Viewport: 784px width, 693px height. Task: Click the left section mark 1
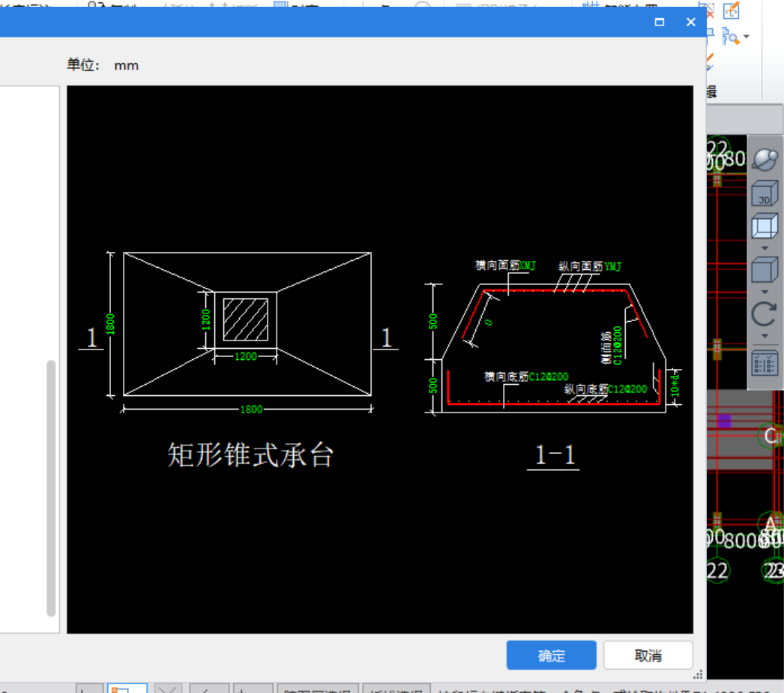[x=91, y=337]
